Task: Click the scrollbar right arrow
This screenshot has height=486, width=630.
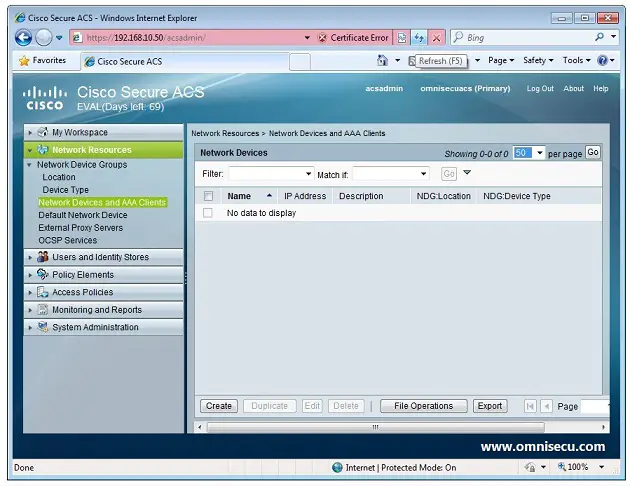Action: 603,427
